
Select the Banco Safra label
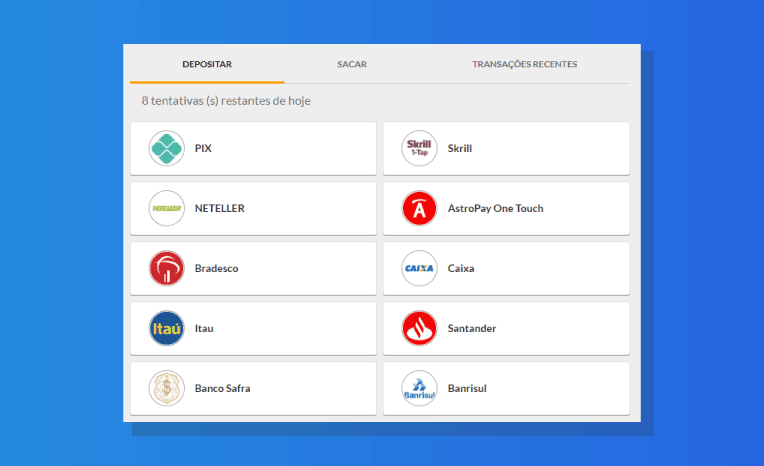(x=223, y=388)
